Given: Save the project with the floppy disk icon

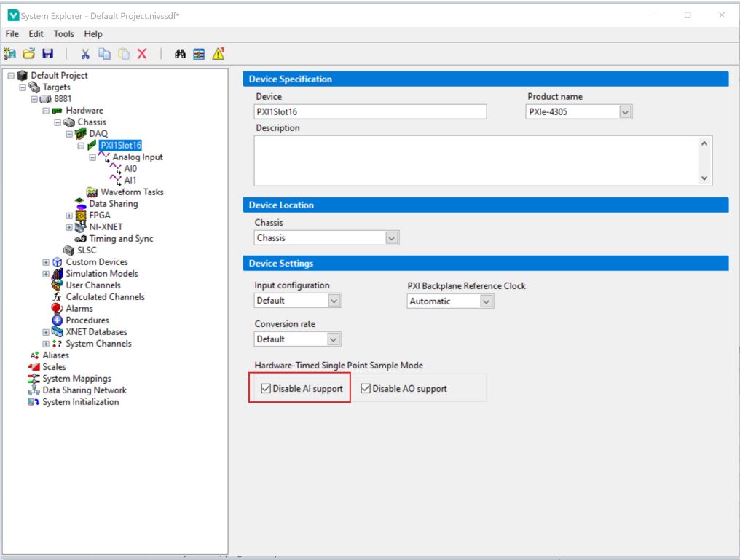Looking at the screenshot, I should point(47,54).
